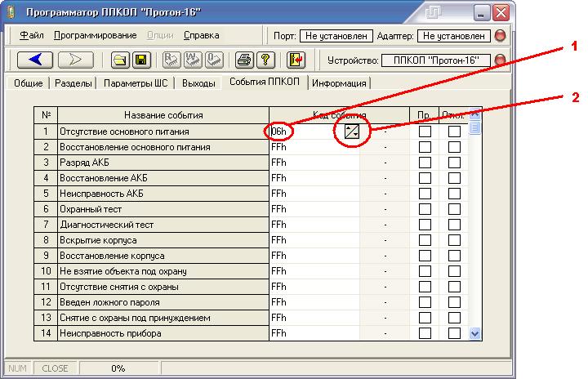Image resolution: width=588 pixels, height=379 pixels.
Task: Click the third chip toolbar icon after W
Action: [x=214, y=60]
